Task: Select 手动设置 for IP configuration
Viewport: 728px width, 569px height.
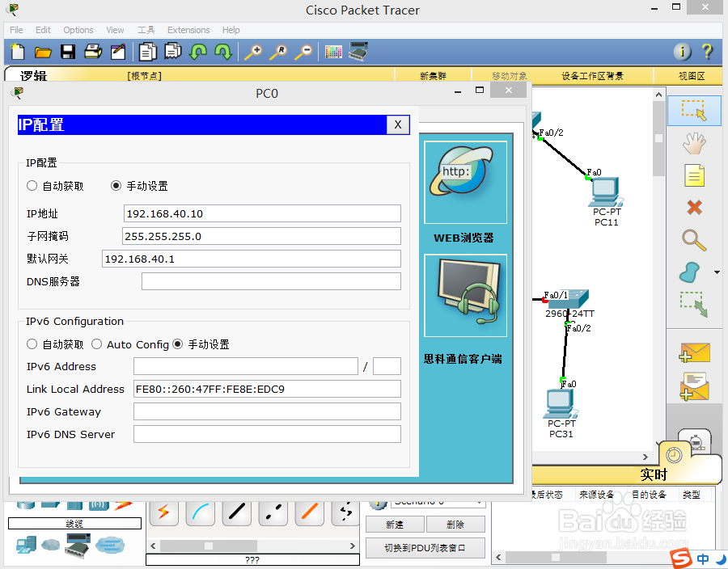Action: click(116, 186)
